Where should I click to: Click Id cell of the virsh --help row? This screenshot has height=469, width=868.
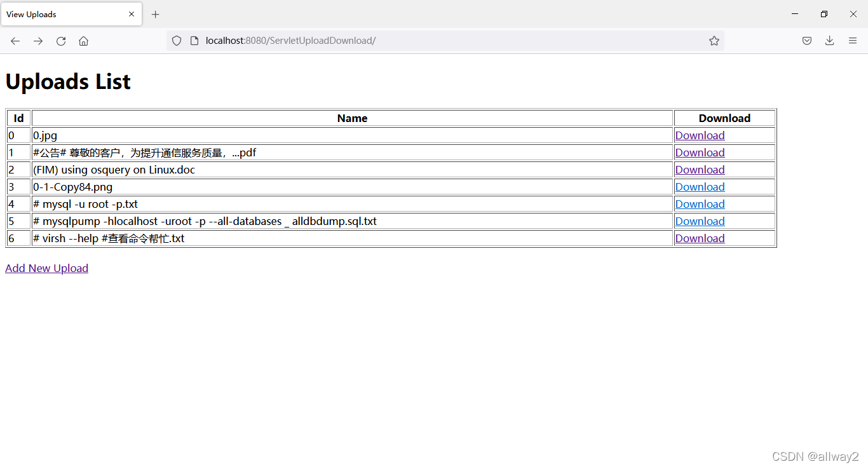tap(19, 238)
